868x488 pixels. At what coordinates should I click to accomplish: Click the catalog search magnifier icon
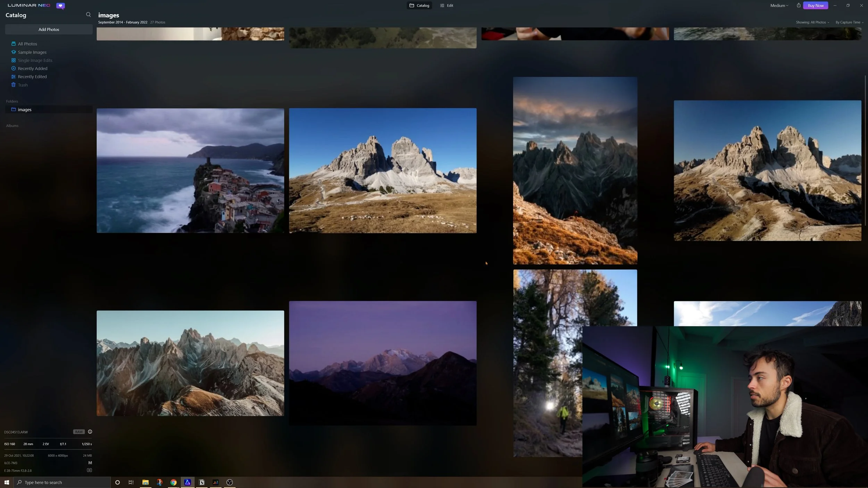(x=88, y=15)
